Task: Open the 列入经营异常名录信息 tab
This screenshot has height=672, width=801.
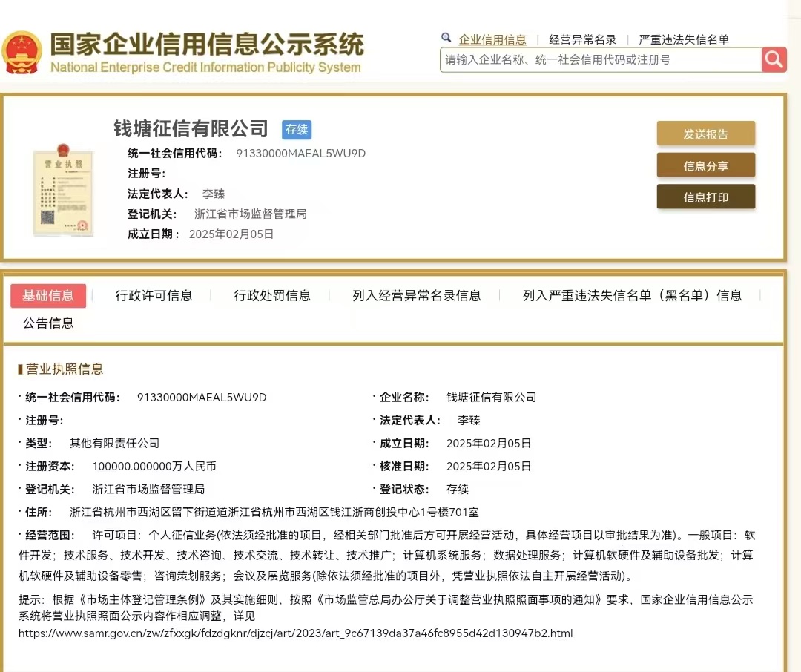Action: click(x=416, y=296)
